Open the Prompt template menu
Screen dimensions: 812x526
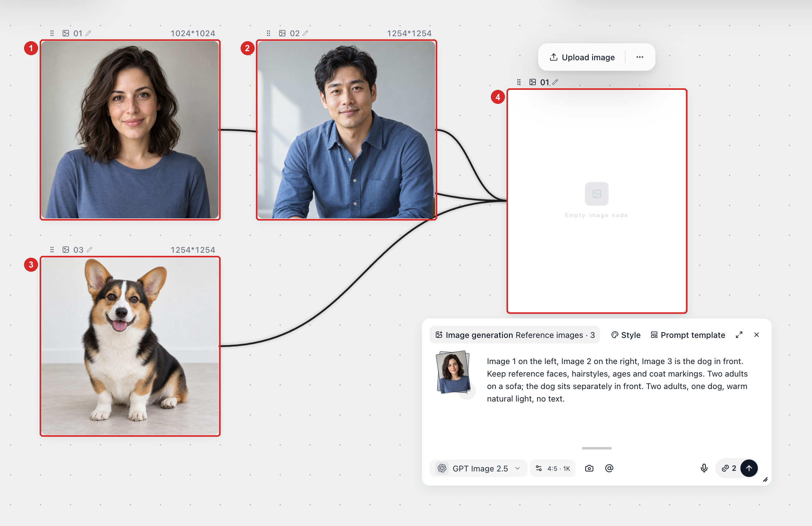(x=688, y=335)
